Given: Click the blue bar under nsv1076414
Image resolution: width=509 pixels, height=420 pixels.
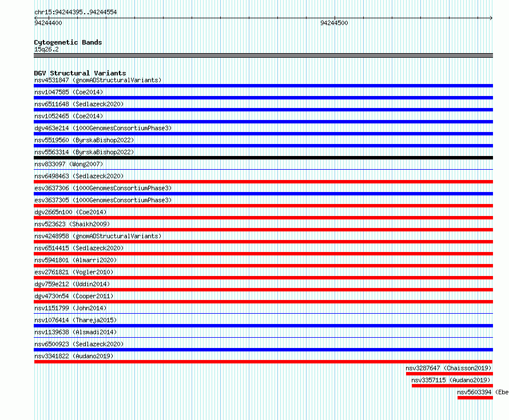Looking at the screenshot, I should [x=263, y=326].
